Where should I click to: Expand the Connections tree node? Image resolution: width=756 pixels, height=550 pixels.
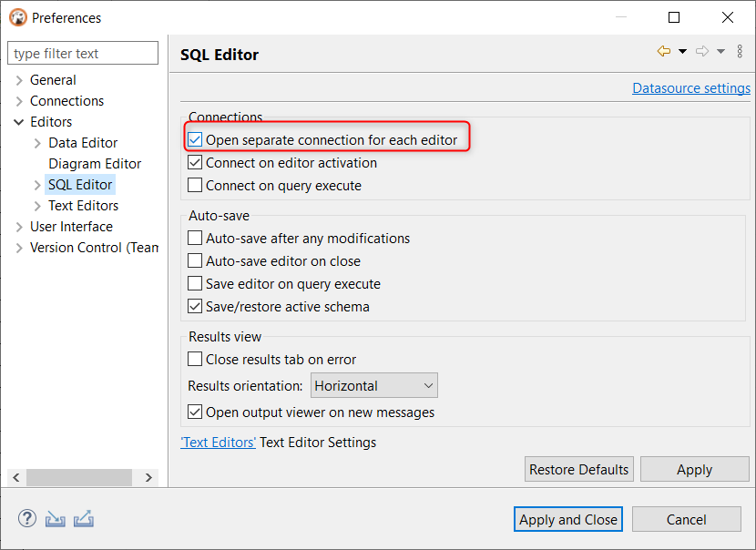(19, 101)
